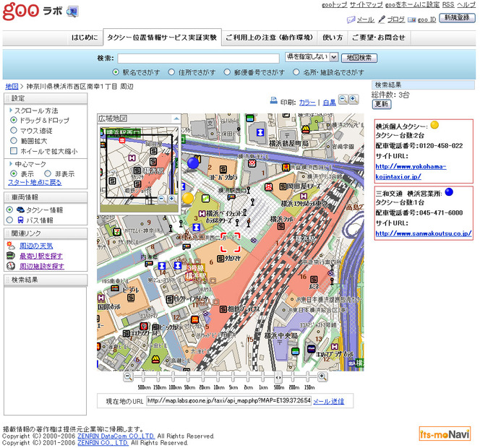Enable ホイールで拡大縮小 checkbox
The width and height of the screenshot is (480, 448).
click(14, 151)
